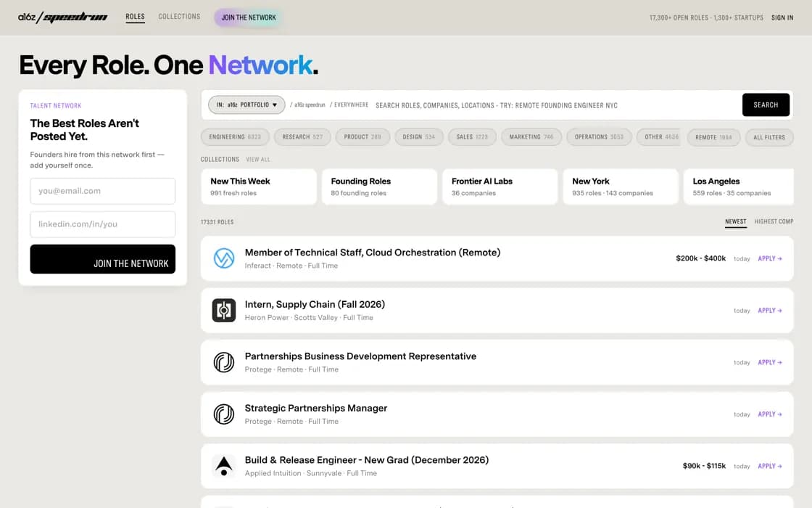Open Member of Technical Staff, Cloud Orchestration title

click(373, 253)
